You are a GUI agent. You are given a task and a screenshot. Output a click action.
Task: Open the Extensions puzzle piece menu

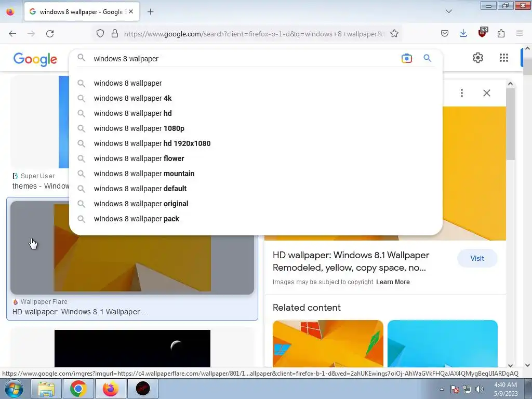[501, 34]
